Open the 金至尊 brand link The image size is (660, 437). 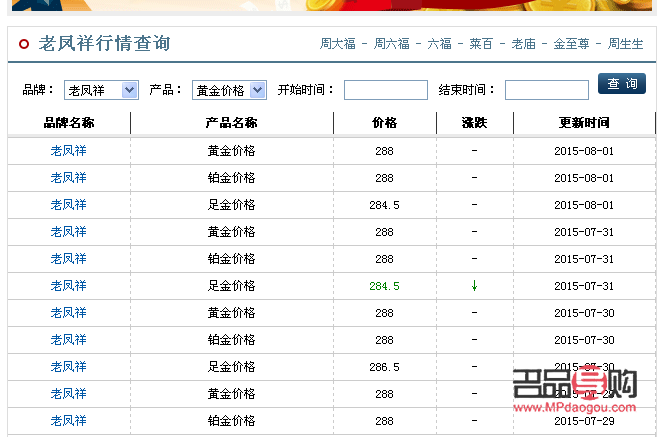571,44
